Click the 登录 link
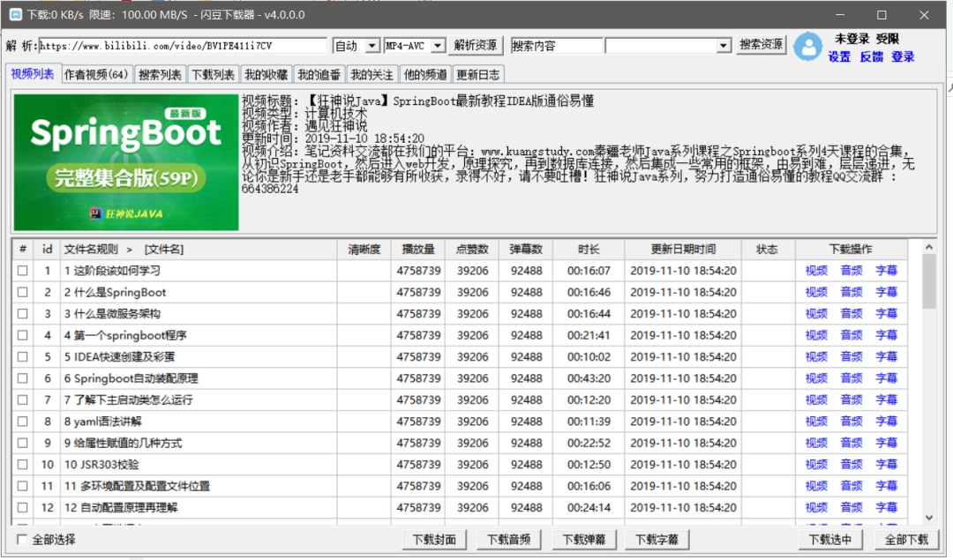This screenshot has width=953, height=560. click(903, 57)
